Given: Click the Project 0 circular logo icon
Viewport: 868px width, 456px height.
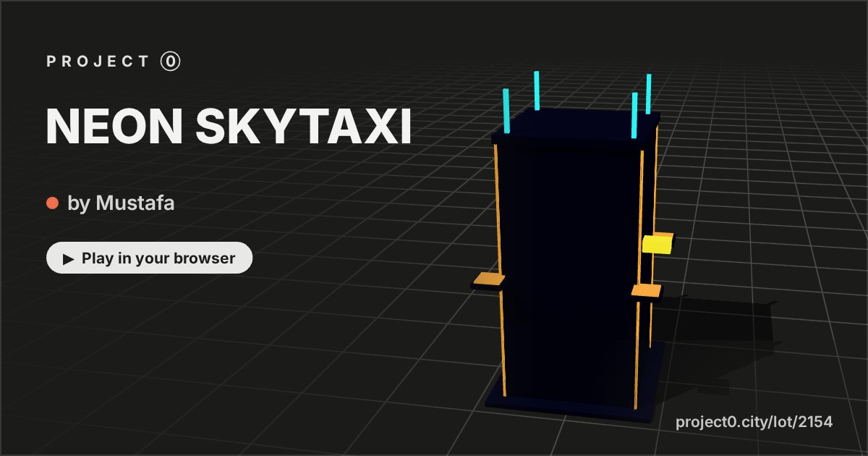Looking at the screenshot, I should click(170, 62).
